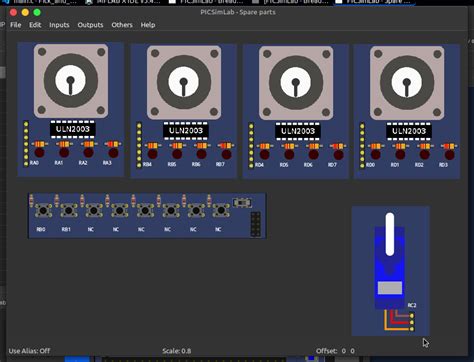Click the white servo arm horn

[x=390, y=234]
